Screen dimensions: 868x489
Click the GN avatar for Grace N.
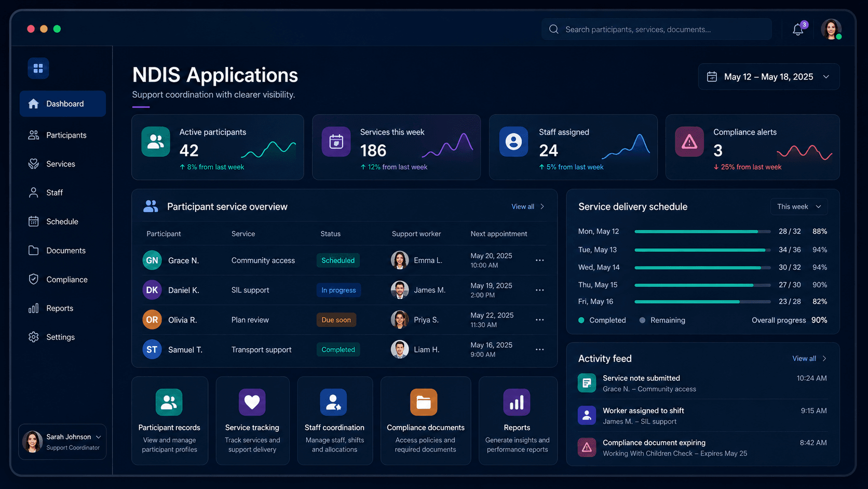click(152, 260)
